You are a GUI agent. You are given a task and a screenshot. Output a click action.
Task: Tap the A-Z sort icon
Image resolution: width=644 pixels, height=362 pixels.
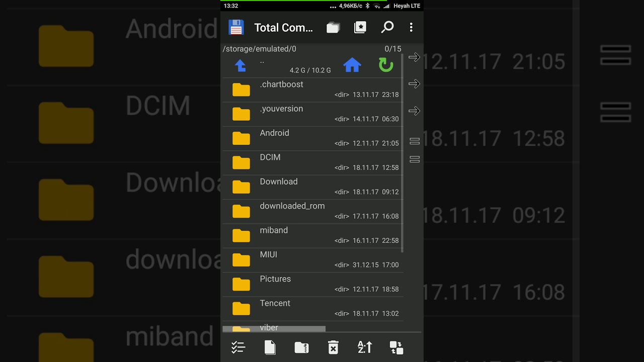point(365,347)
